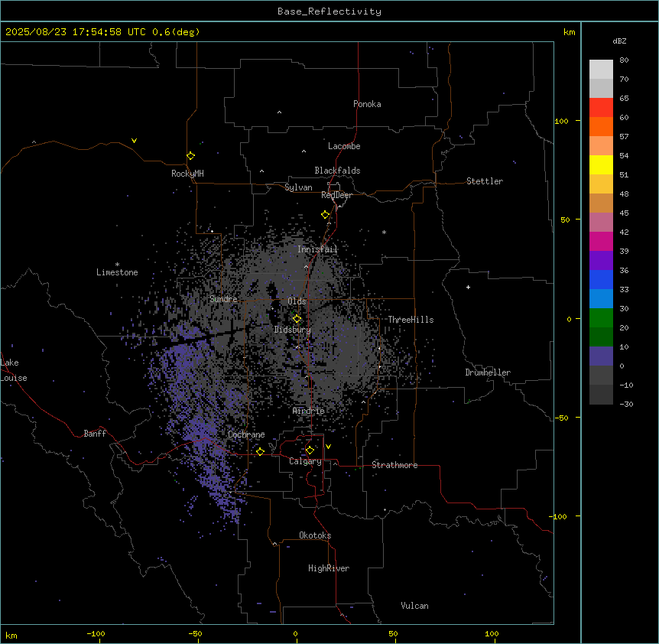Click the Cochrane city label
Image resolution: width=659 pixels, height=644 pixels.
pos(246,434)
